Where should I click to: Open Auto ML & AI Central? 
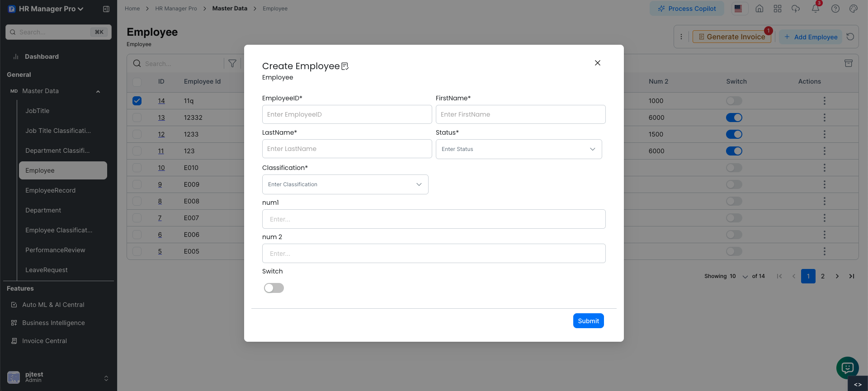click(53, 305)
